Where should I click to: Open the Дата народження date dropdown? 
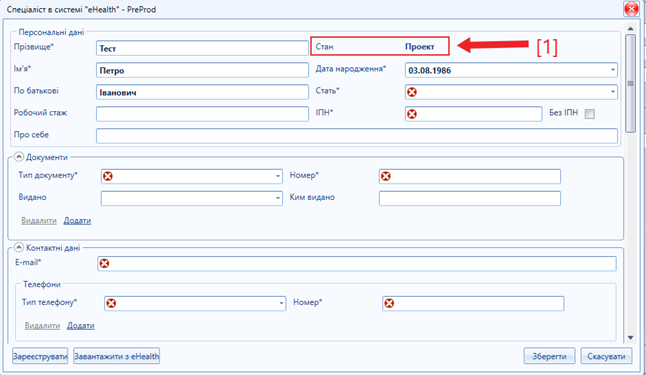pos(613,70)
